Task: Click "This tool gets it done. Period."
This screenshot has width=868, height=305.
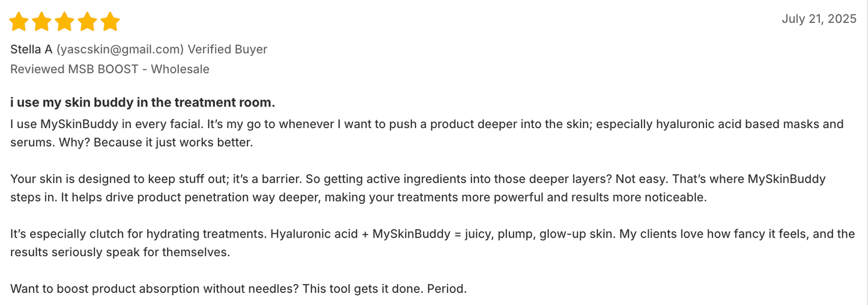Action: pyautogui.click(x=384, y=289)
